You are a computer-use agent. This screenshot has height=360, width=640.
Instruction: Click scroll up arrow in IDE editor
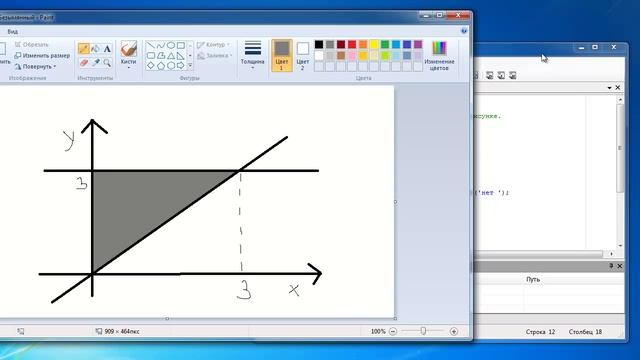coord(620,100)
